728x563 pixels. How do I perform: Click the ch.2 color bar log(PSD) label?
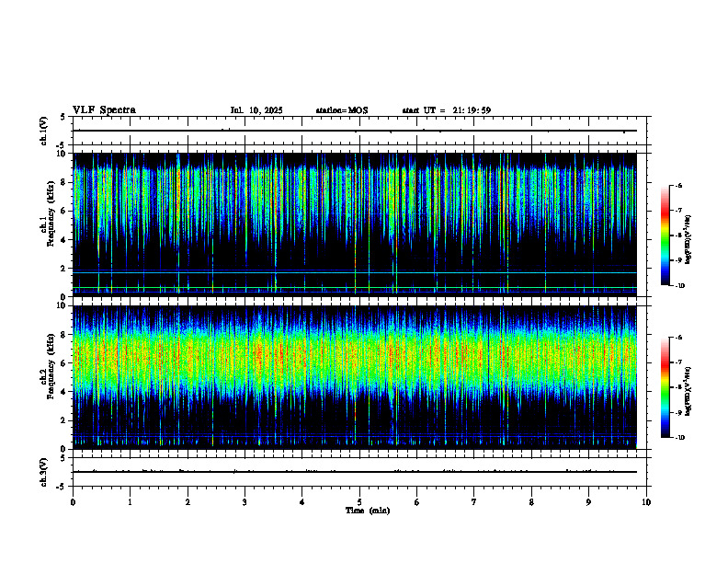(688, 391)
